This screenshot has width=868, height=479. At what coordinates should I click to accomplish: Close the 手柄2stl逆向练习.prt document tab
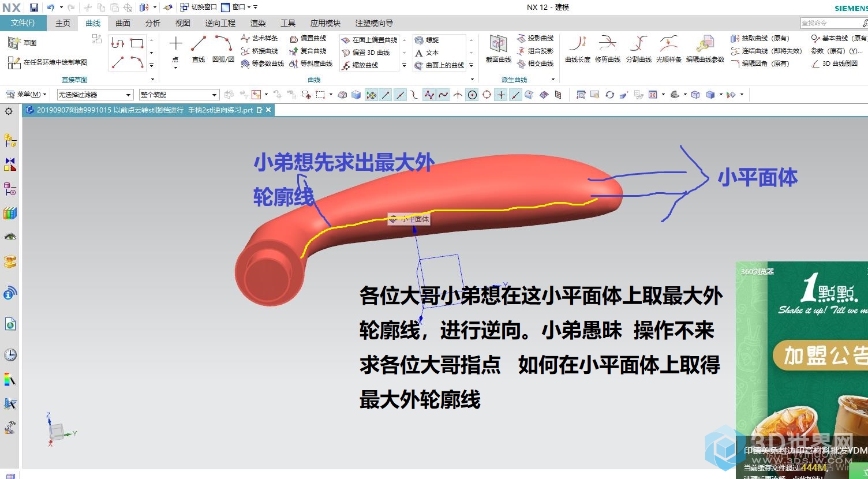[x=268, y=110]
